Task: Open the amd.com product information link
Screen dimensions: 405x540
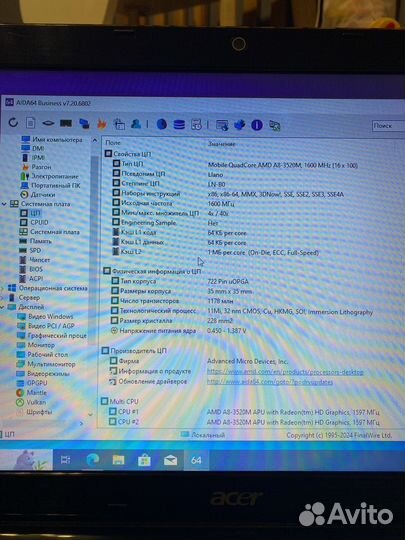Action: click(x=285, y=372)
